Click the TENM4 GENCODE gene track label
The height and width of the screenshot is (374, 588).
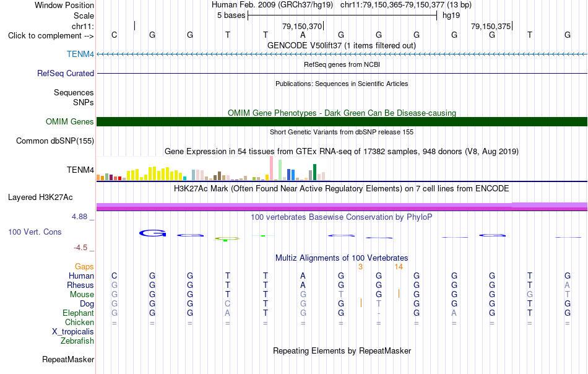[x=80, y=54]
